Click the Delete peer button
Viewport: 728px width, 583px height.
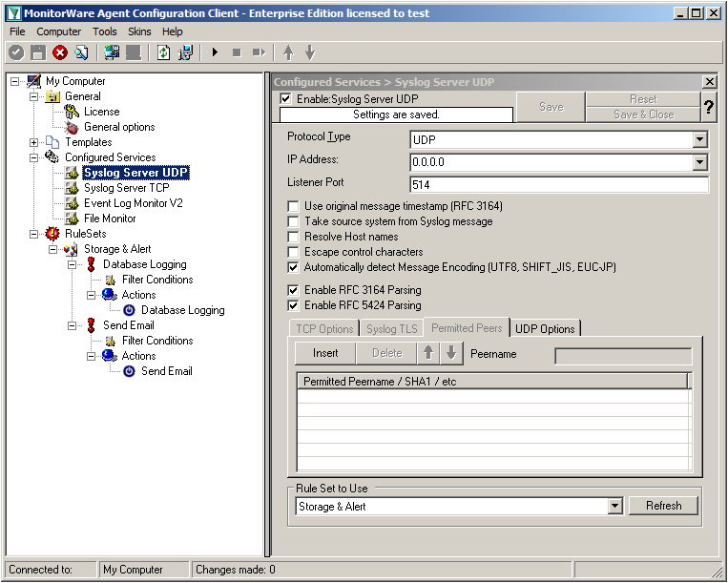pos(386,353)
